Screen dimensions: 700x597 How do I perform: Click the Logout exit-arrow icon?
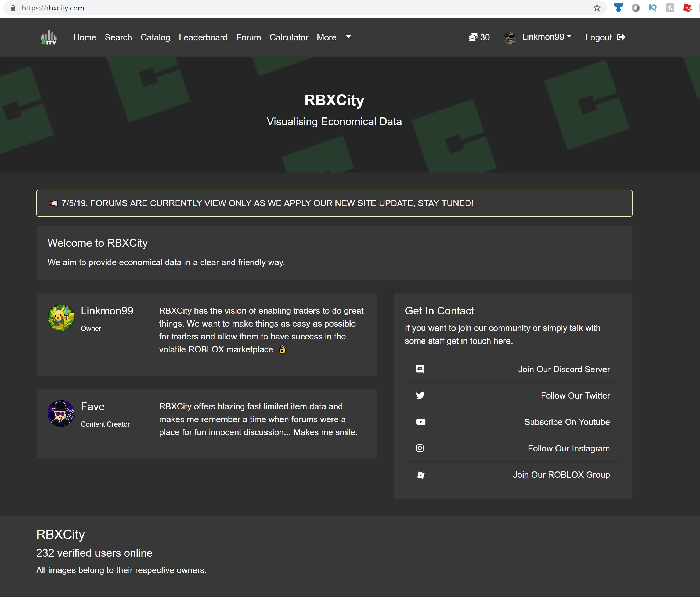[621, 37]
